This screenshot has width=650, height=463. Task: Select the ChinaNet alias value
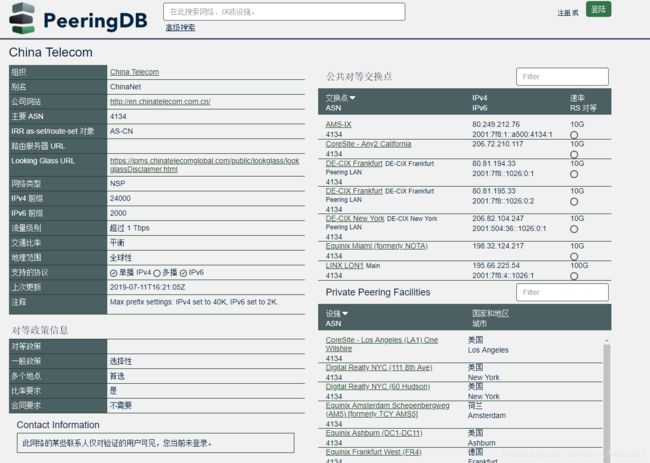(x=125, y=87)
